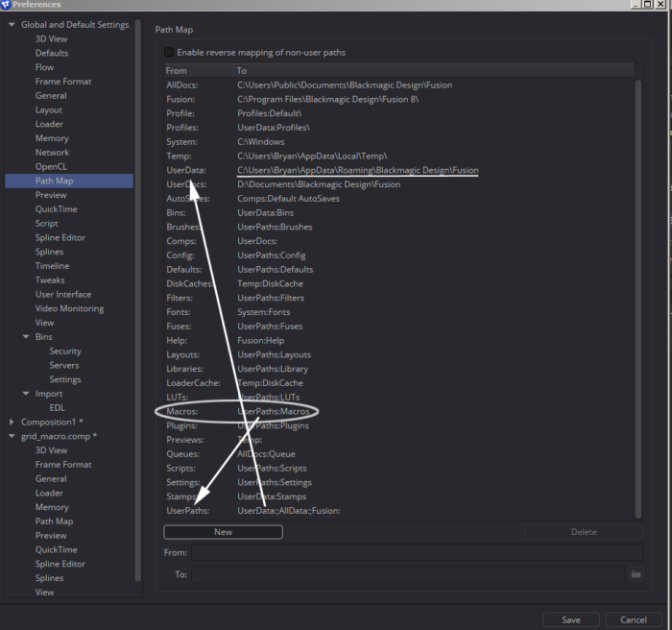The height and width of the screenshot is (630, 672).
Task: Click the folder browse icon beside To field
Action: [x=636, y=574]
